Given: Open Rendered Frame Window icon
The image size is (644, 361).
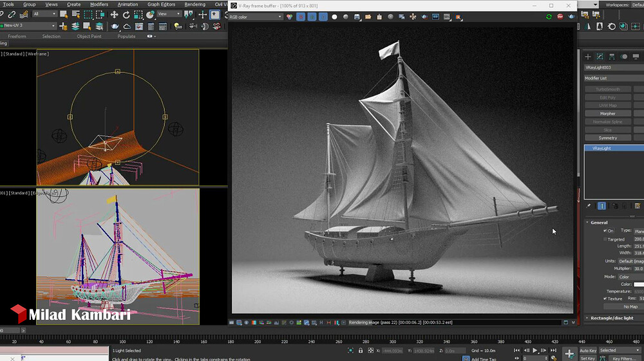Looking at the screenshot, I should click(x=139, y=26).
